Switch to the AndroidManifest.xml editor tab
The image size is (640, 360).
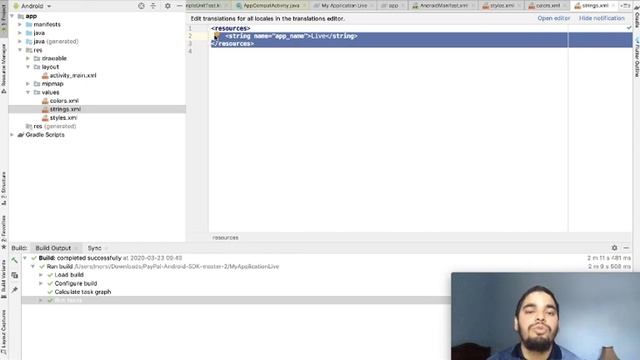coord(443,6)
